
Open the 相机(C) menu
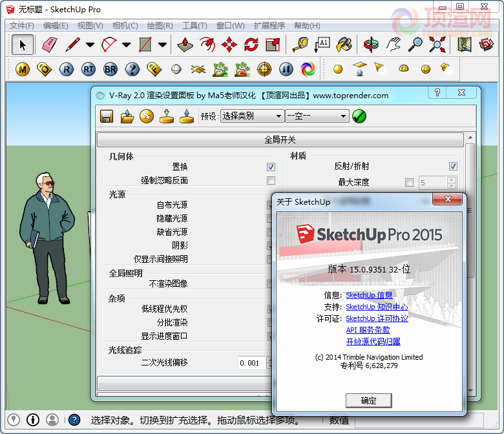(125, 26)
